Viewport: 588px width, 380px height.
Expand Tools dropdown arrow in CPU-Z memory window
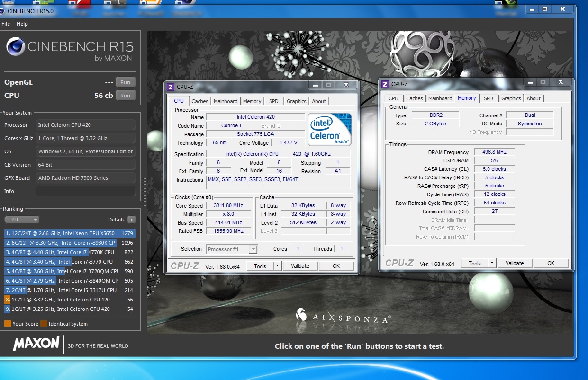(492, 264)
